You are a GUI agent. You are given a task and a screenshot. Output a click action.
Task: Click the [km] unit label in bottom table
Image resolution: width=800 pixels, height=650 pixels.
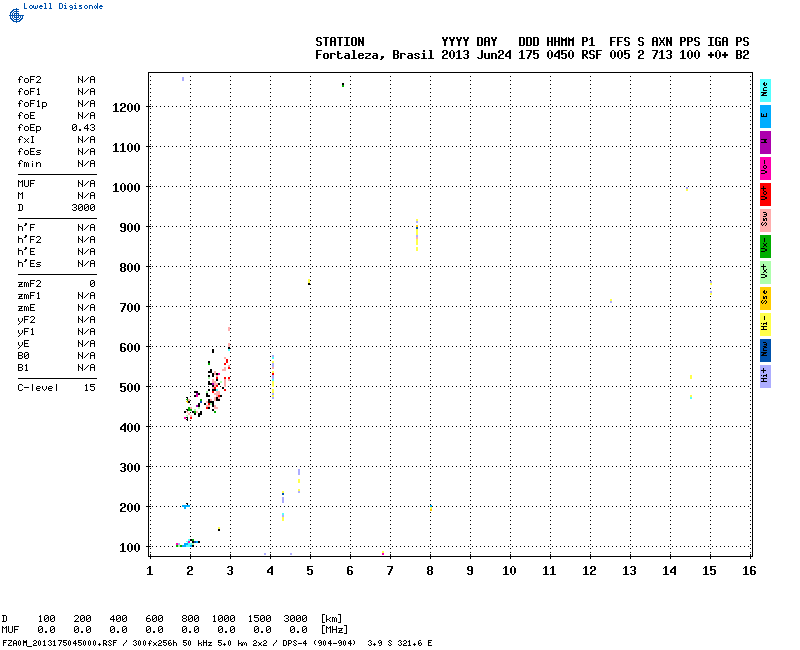(x=332, y=619)
